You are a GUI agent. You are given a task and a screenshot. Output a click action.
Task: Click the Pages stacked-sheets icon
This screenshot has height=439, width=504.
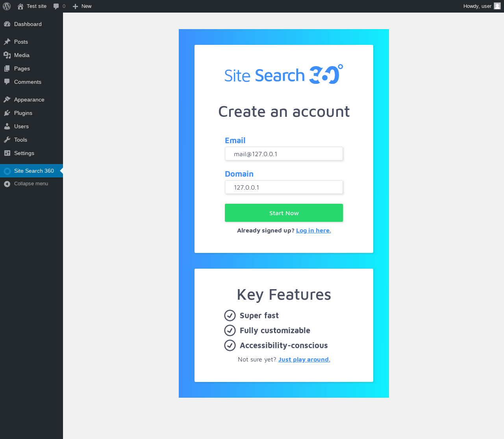7,68
